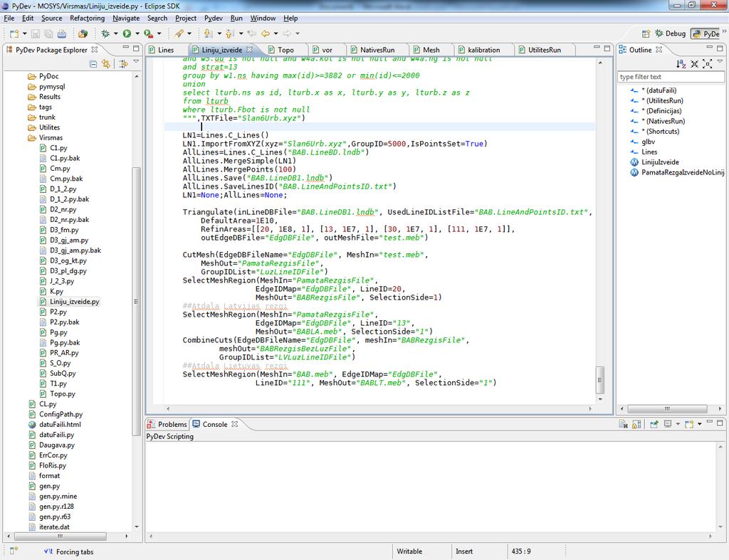Expand all Outline nodes icon

707,63
